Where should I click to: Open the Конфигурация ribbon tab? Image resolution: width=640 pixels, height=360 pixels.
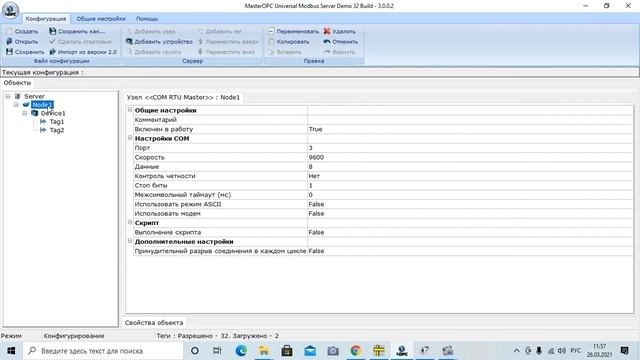point(46,19)
